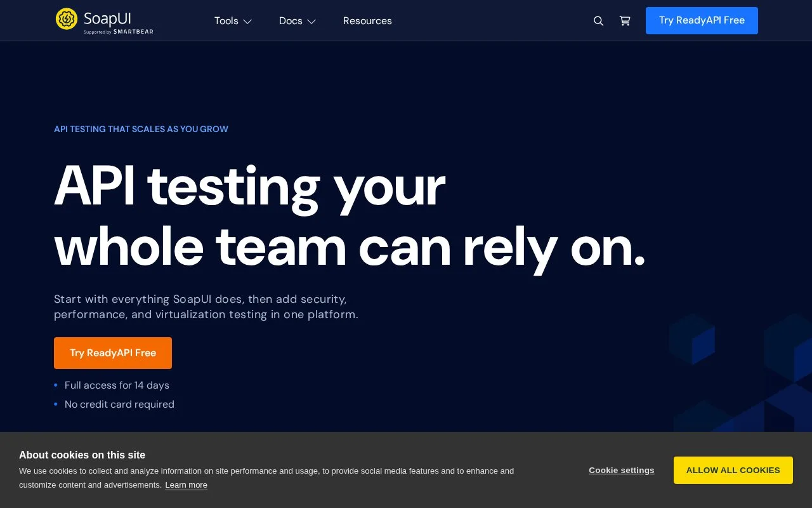Click 'Supported by SMARTBEAR' text
The width and height of the screenshot is (812, 508).
point(119,31)
